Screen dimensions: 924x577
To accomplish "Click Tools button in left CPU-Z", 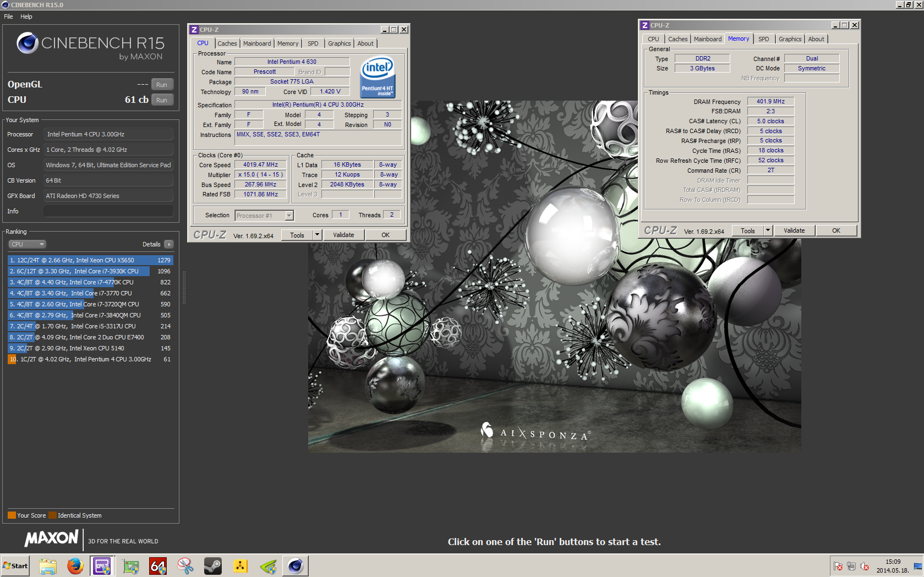I will [297, 235].
